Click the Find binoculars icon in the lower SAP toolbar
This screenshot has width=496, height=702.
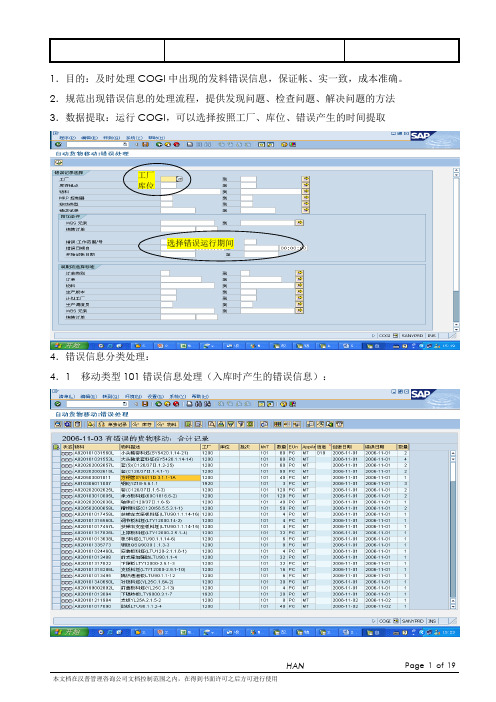tap(199, 404)
